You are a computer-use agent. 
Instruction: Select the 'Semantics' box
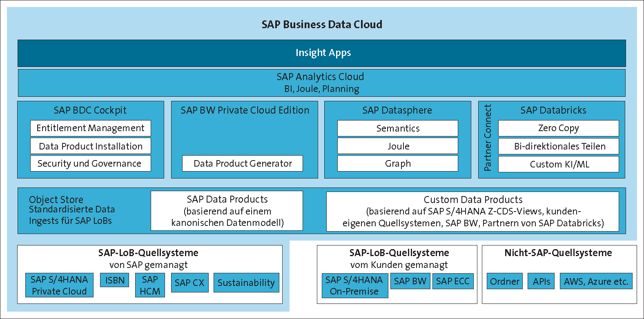[398, 128]
